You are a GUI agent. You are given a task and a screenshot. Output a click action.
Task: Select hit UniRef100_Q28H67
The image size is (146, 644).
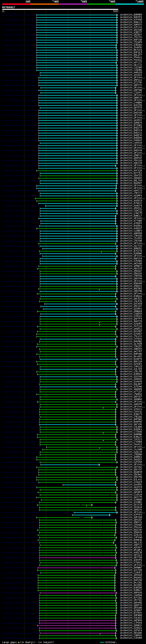(x=131, y=610)
